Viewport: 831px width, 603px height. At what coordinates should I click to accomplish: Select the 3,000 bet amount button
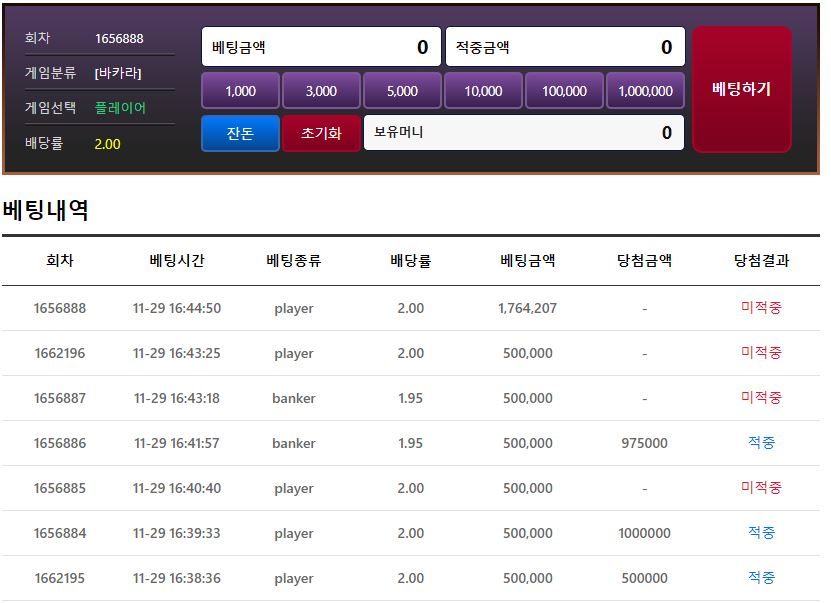coord(321,91)
